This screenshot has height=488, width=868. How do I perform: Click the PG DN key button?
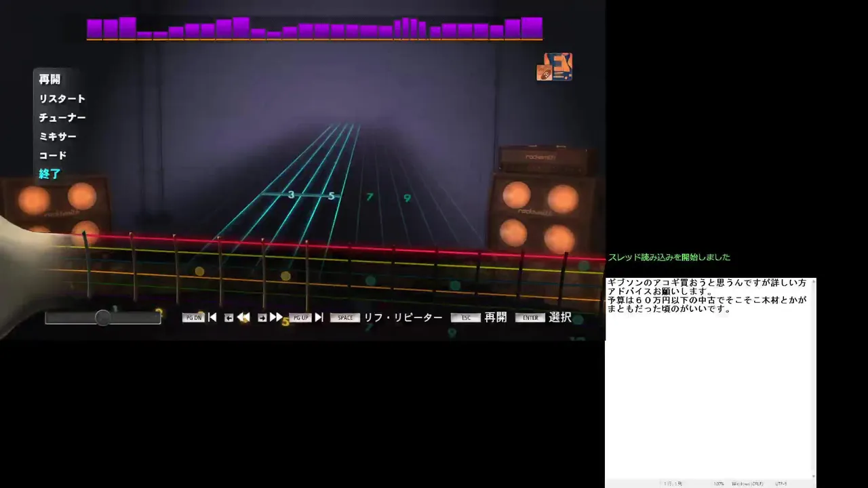coord(193,318)
